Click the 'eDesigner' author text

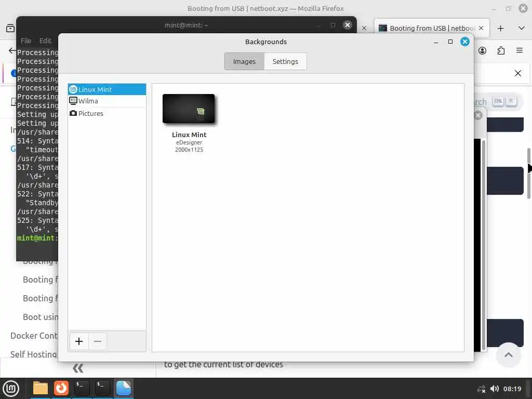[x=189, y=142]
